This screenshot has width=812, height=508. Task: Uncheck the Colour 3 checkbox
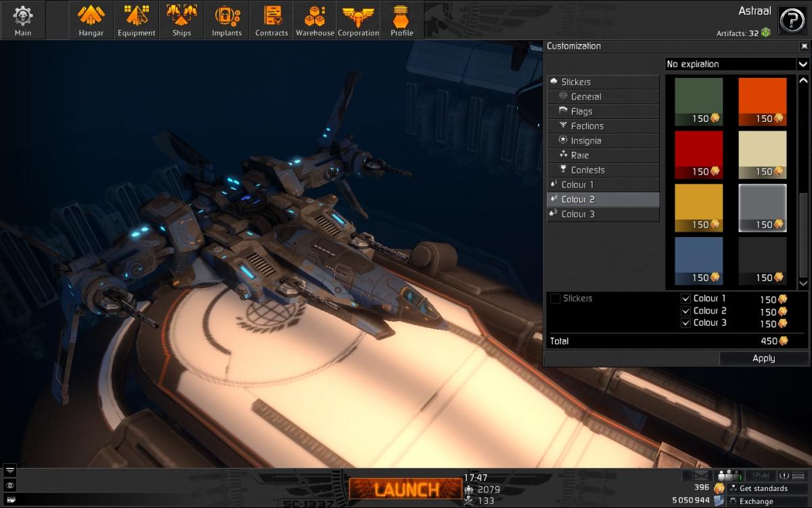[685, 323]
